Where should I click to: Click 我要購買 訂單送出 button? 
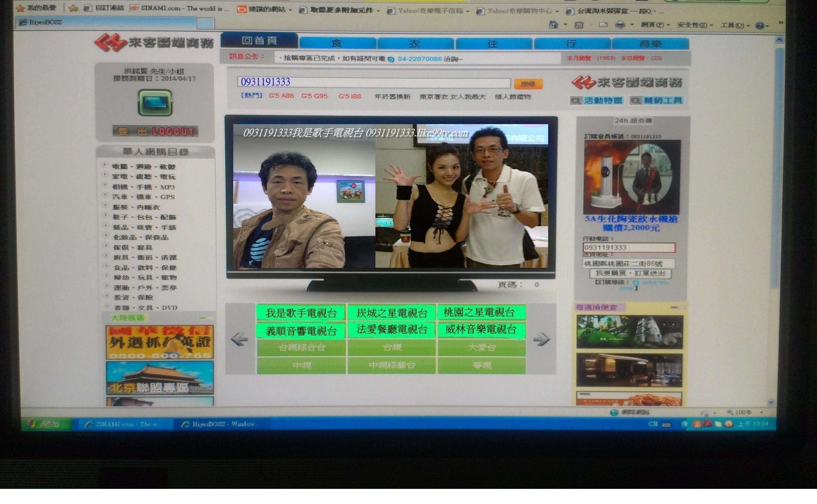[630, 273]
